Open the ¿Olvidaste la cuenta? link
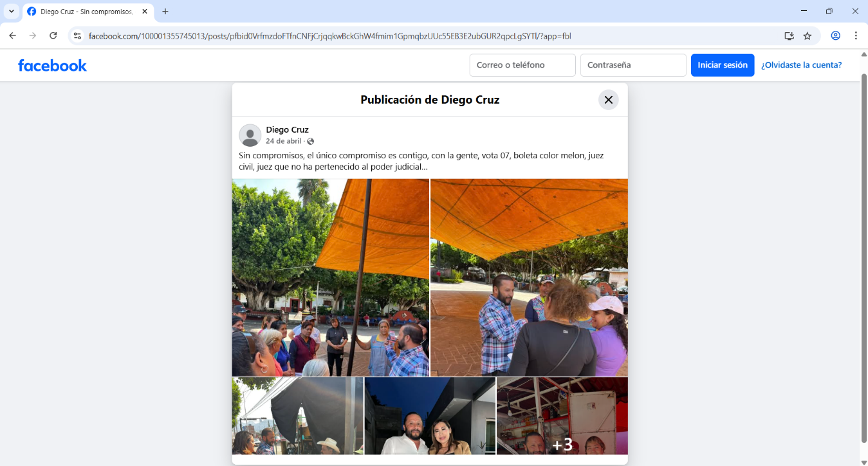Viewport: 868px width, 466px height. [x=801, y=65]
